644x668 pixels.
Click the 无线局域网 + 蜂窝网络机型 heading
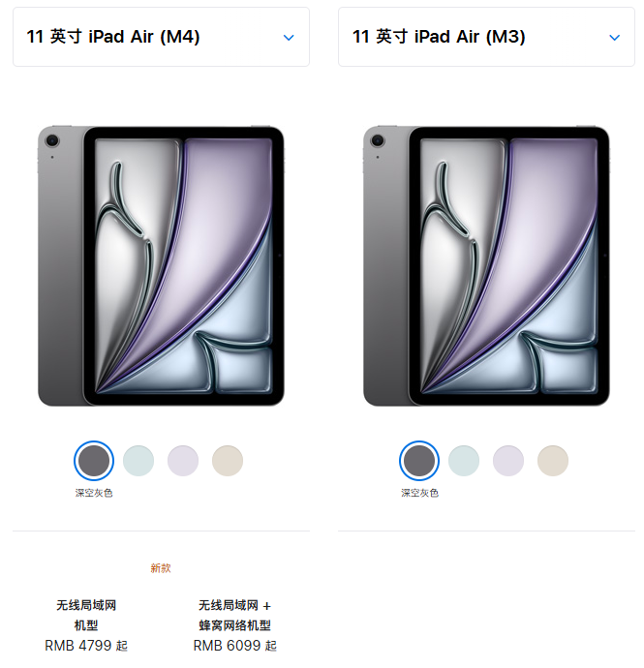click(234, 615)
